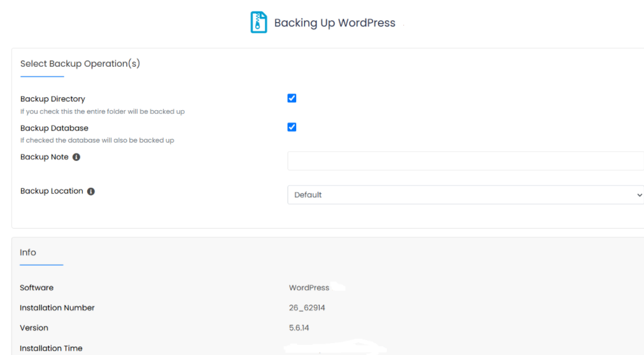The width and height of the screenshot is (644, 355).
Task: Click the Backup Location label
Action: pyautogui.click(x=52, y=191)
